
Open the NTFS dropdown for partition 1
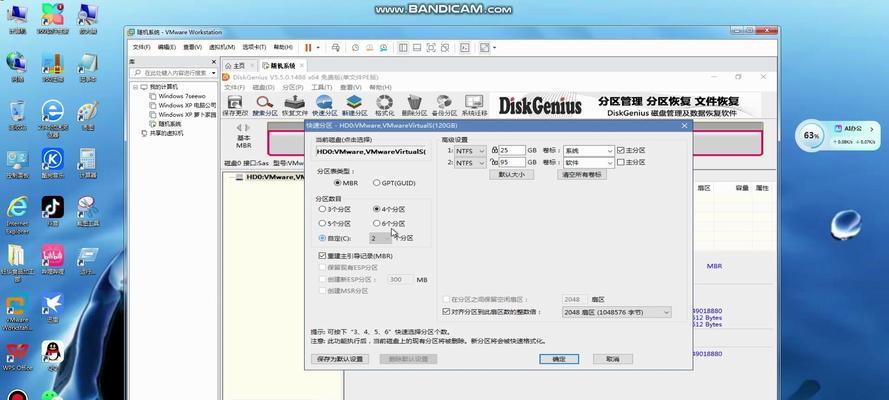coord(471,151)
